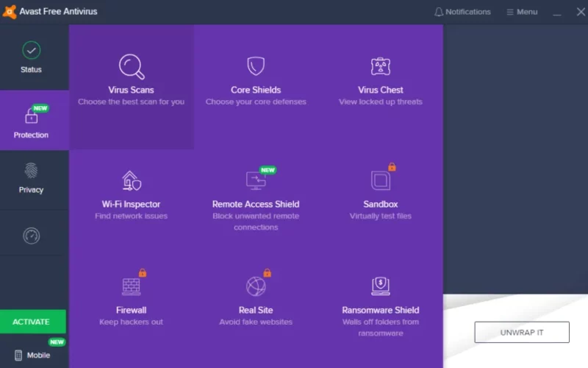Open Virus Scans magnifying glass icon

(x=132, y=67)
